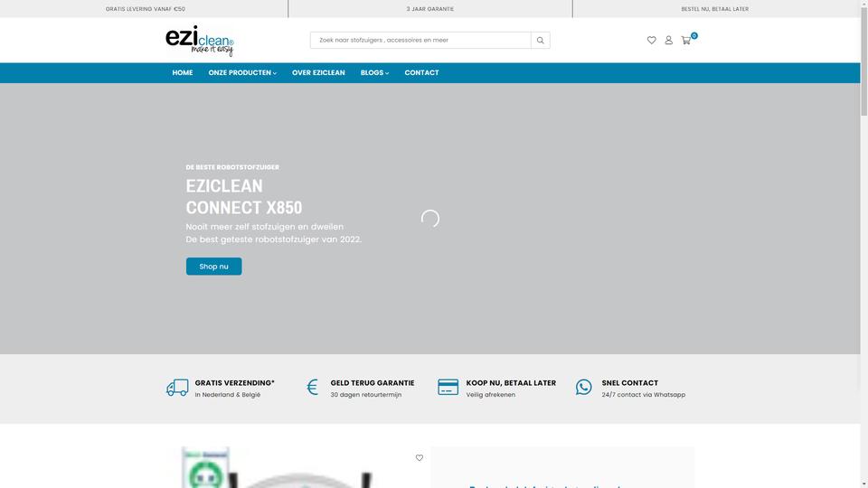Click 'Bestel nu, betaal later' top bar text

point(714,9)
